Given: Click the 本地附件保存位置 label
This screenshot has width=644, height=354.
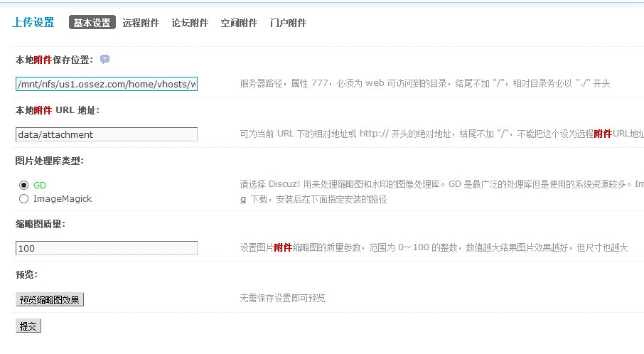Looking at the screenshot, I should [x=54, y=60].
